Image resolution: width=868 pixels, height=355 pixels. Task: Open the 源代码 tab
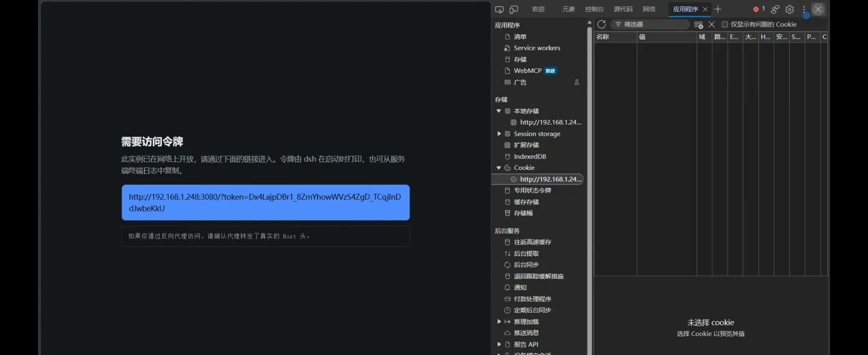tap(623, 9)
